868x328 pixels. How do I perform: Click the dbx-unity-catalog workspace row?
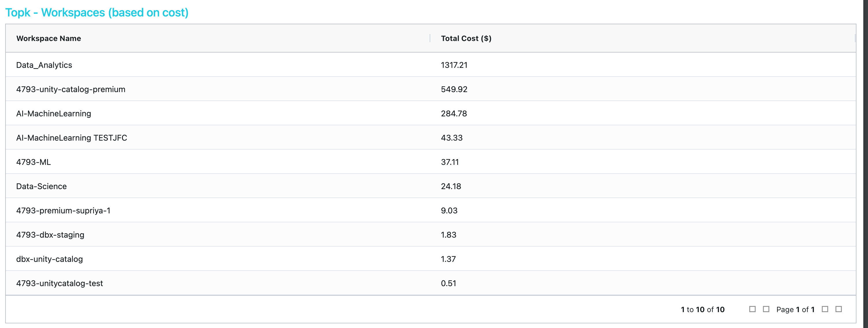[49, 259]
